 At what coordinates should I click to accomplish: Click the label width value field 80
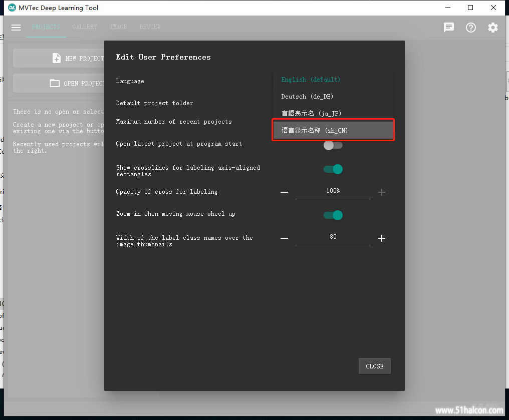[x=333, y=237]
